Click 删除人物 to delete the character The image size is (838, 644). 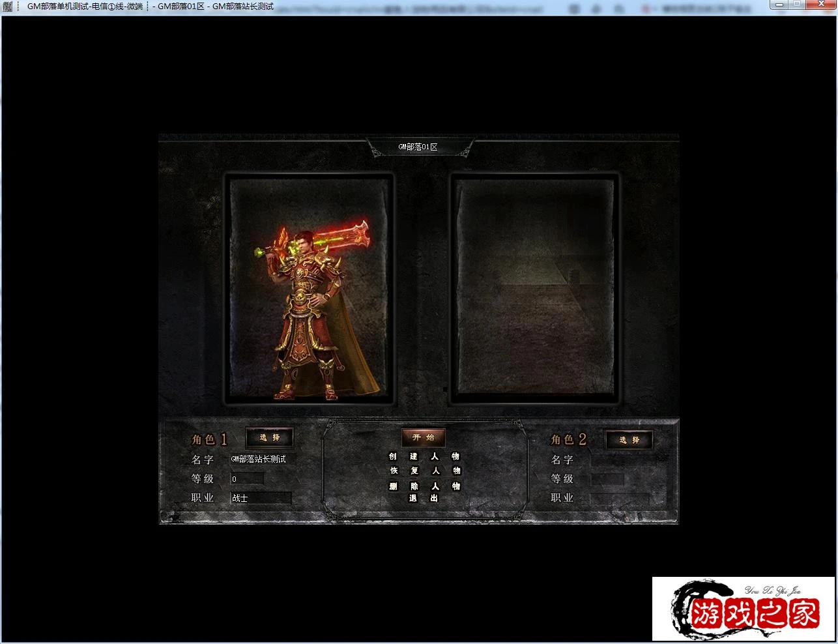425,486
